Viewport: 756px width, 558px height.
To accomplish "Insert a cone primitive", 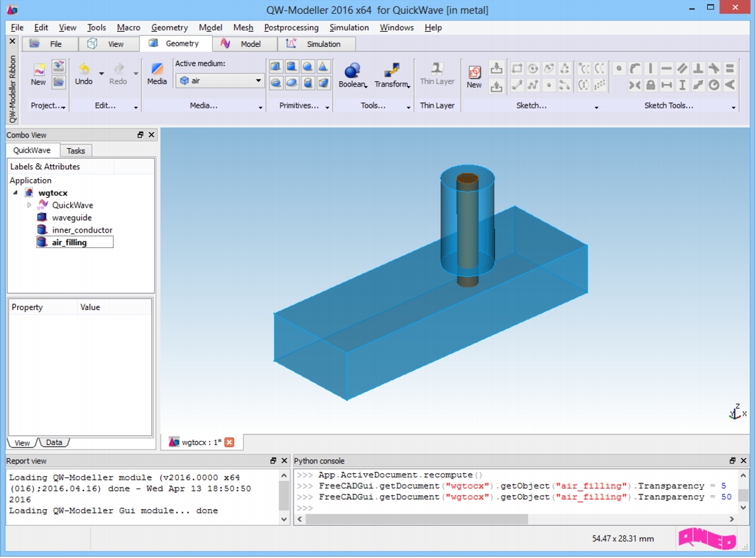I will (x=324, y=67).
